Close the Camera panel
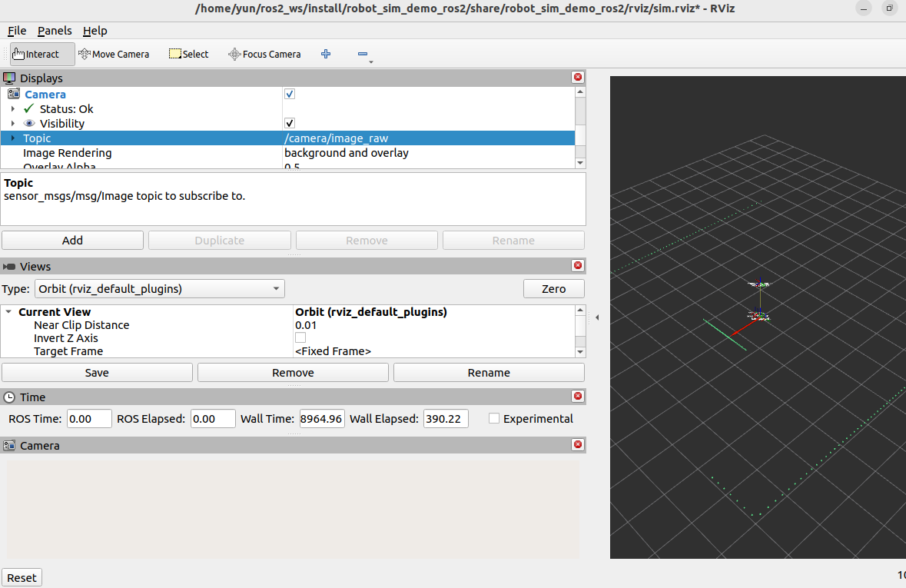This screenshot has width=906, height=588. pyautogui.click(x=577, y=444)
